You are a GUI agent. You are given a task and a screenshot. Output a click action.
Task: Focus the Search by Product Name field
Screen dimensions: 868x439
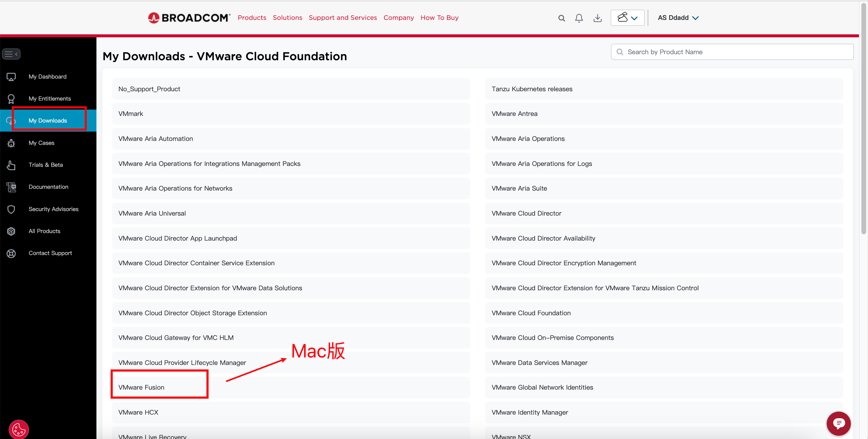point(732,52)
